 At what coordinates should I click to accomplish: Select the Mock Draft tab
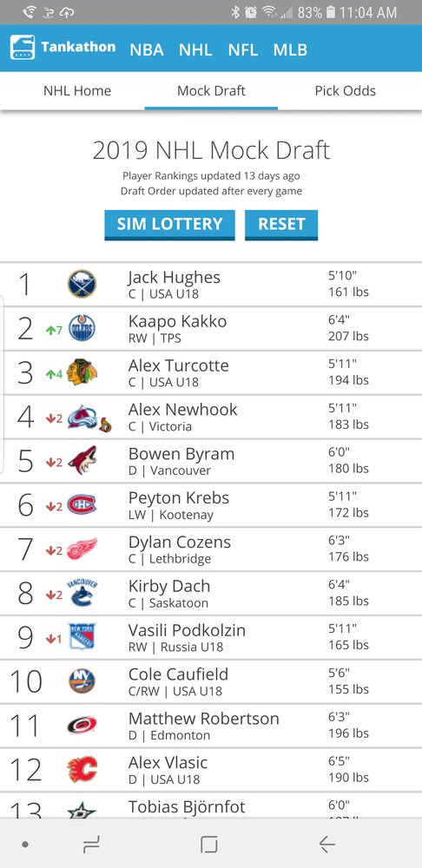(211, 91)
